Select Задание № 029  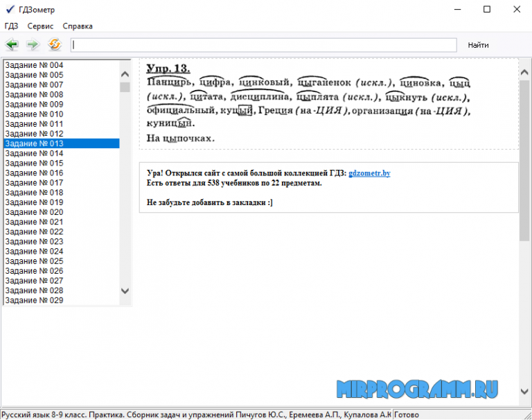coord(62,301)
